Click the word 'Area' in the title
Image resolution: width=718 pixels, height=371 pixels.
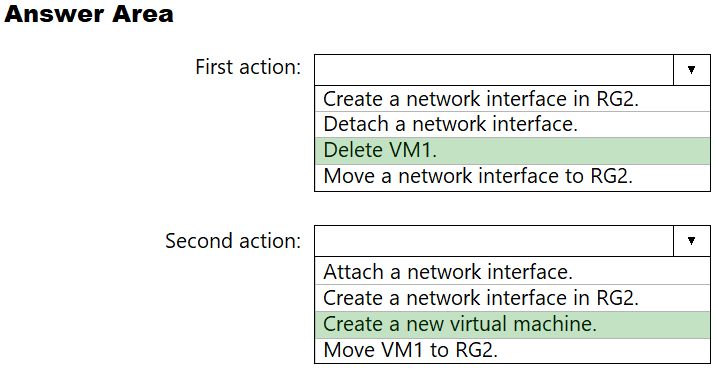click(x=143, y=14)
